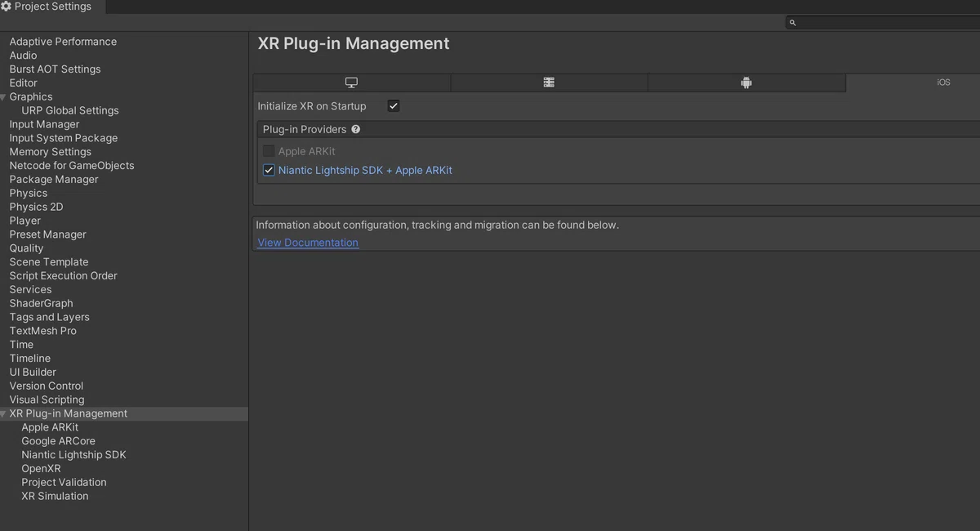Open Netcode for GameObjects settings
Screen dimensions: 980x531
coord(72,166)
